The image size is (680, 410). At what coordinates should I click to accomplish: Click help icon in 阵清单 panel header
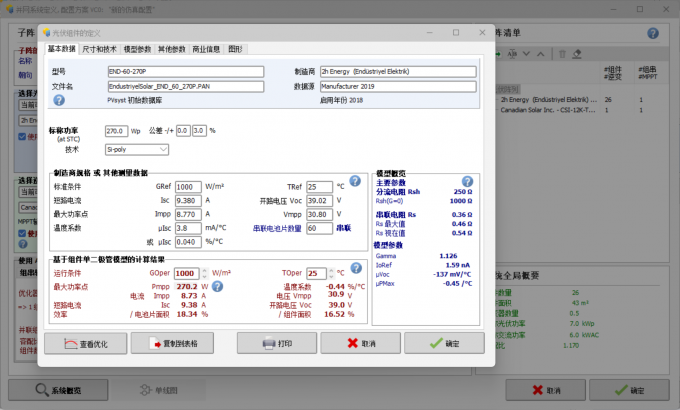(x=653, y=33)
